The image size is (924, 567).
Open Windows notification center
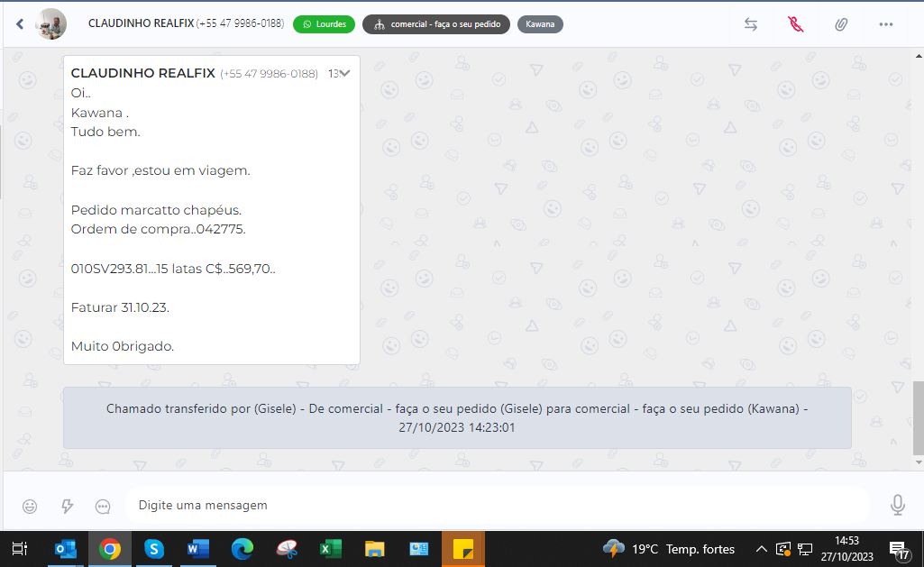click(x=899, y=549)
